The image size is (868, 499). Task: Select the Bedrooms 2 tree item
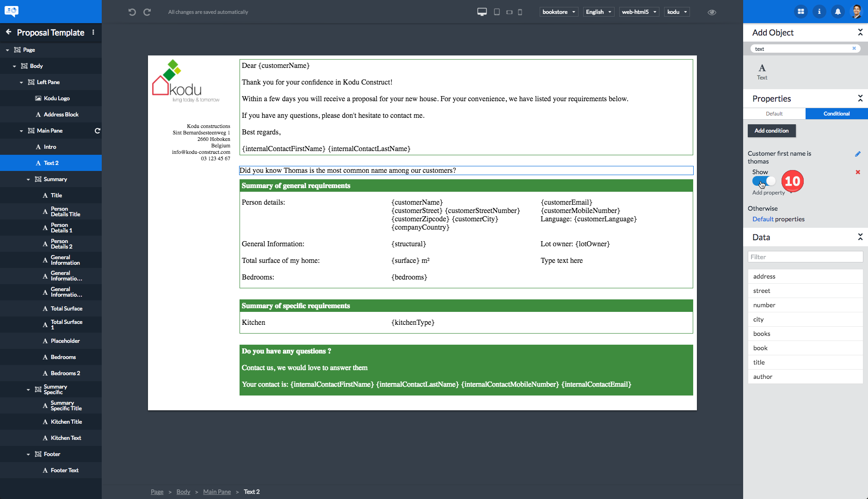(51, 373)
